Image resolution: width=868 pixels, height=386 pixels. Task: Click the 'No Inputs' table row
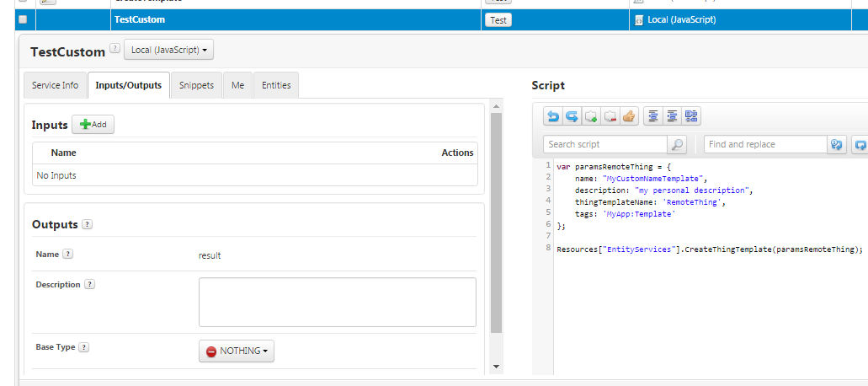[254, 175]
